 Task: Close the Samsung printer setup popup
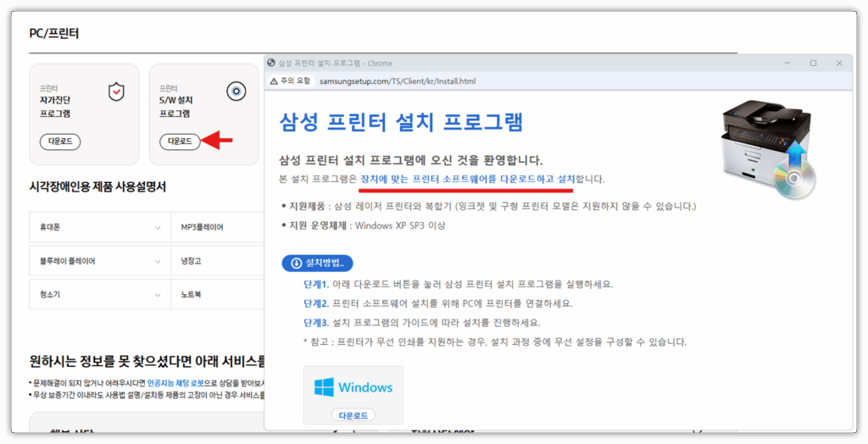(839, 63)
